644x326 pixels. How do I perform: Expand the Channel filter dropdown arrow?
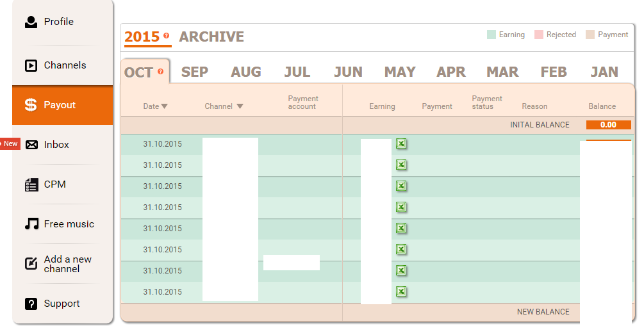point(240,106)
